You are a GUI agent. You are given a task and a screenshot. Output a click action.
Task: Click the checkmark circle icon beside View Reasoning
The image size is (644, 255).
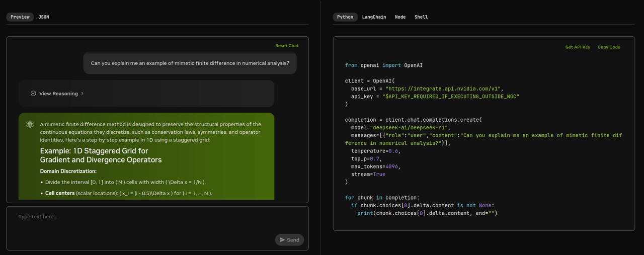(x=33, y=94)
